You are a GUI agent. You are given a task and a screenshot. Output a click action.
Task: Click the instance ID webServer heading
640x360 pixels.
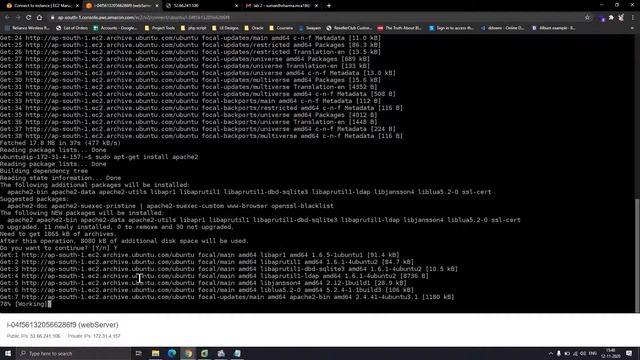pos(62,325)
